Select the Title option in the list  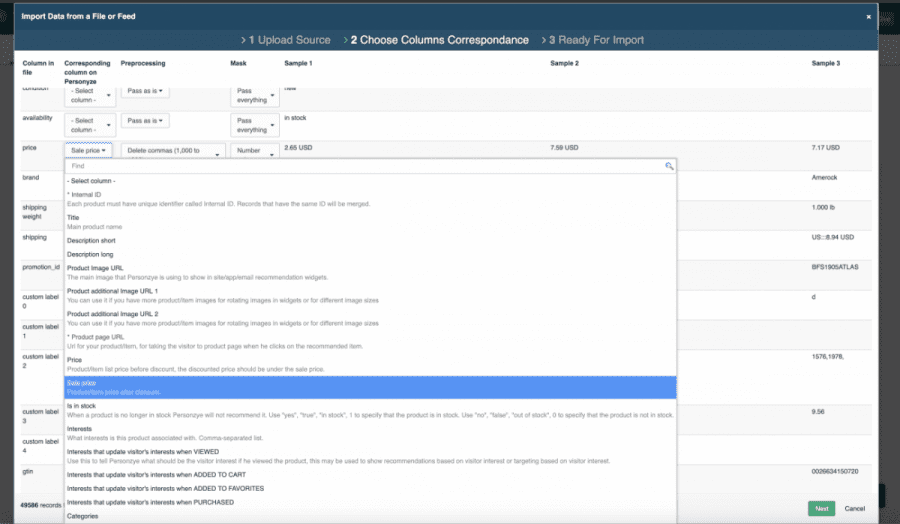(73, 217)
